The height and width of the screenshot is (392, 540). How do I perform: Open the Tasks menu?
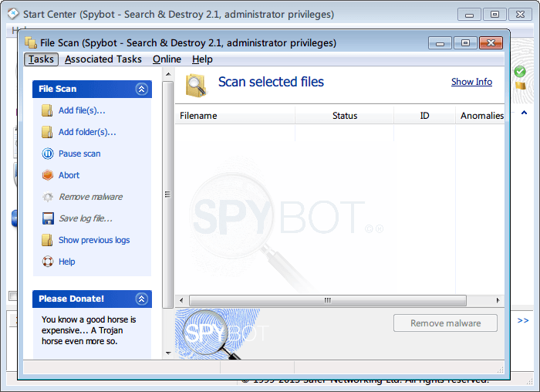click(41, 59)
